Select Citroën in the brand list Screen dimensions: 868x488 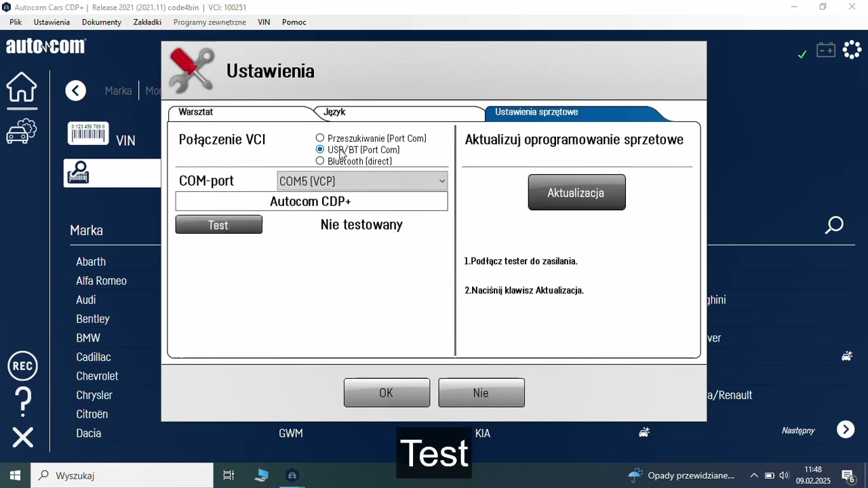point(92,414)
